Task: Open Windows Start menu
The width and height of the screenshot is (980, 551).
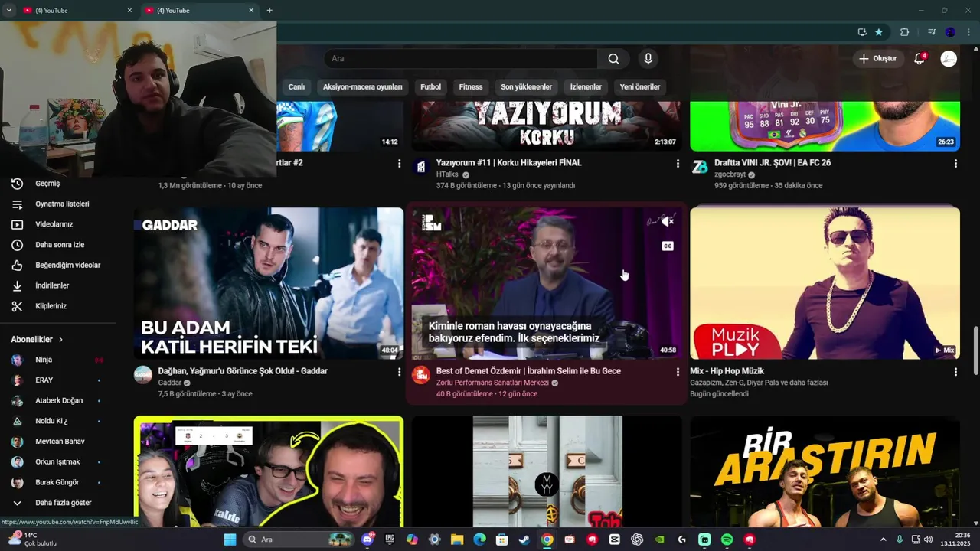Action: [230, 540]
